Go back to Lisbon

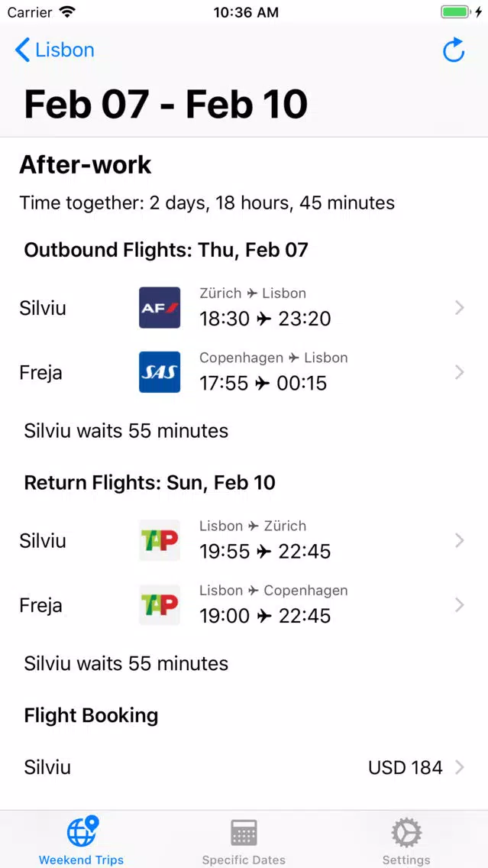(54, 50)
